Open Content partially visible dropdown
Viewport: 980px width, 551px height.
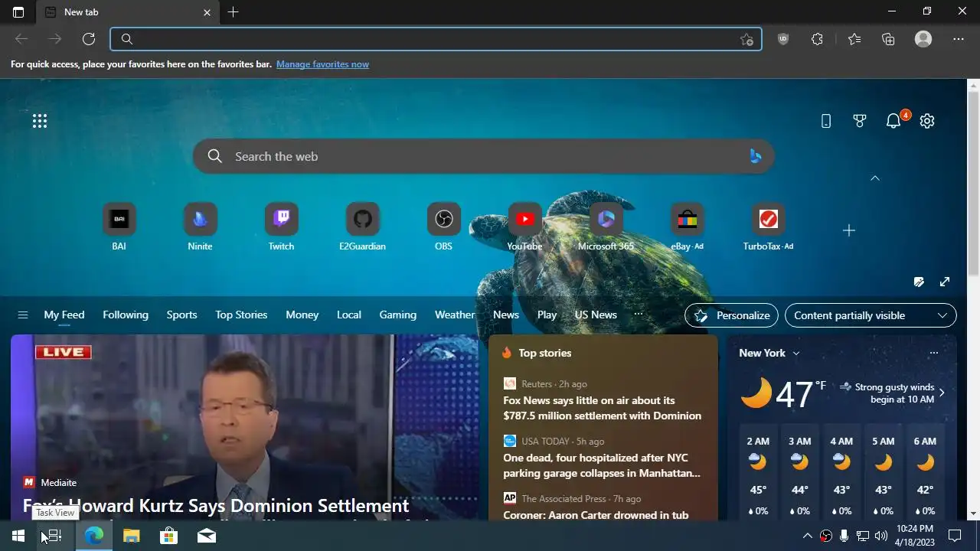pyautogui.click(x=871, y=315)
